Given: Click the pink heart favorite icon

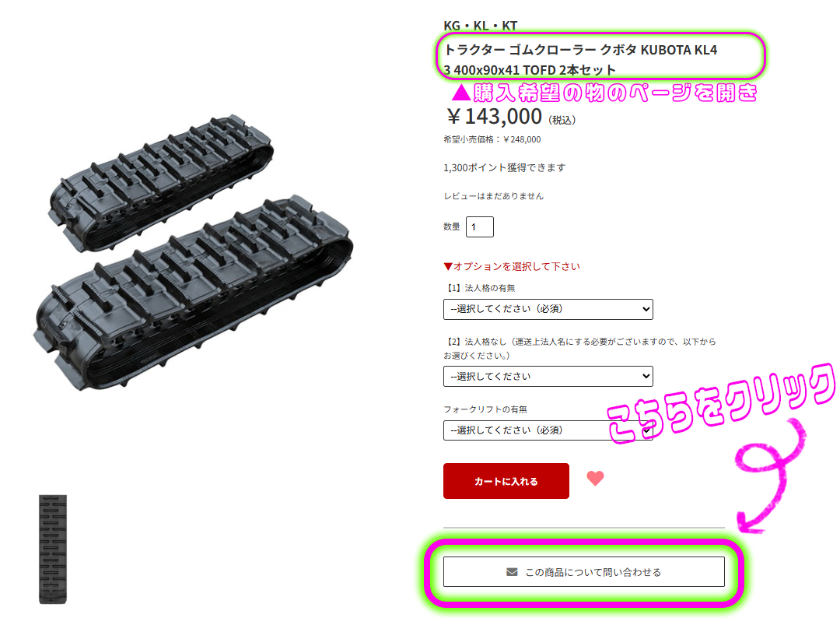Looking at the screenshot, I should coord(595,478).
